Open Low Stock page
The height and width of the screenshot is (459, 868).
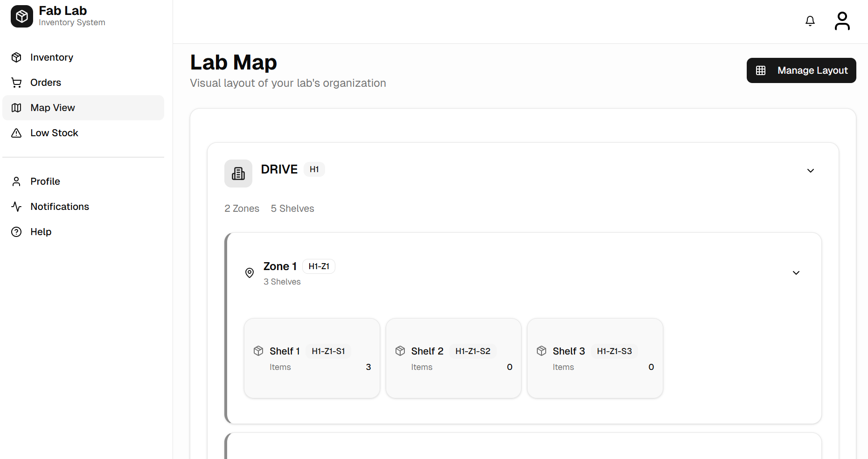pos(83,133)
